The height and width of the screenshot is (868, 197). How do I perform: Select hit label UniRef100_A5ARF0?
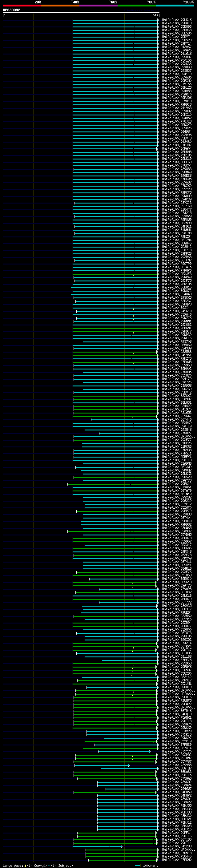click(x=177, y=94)
